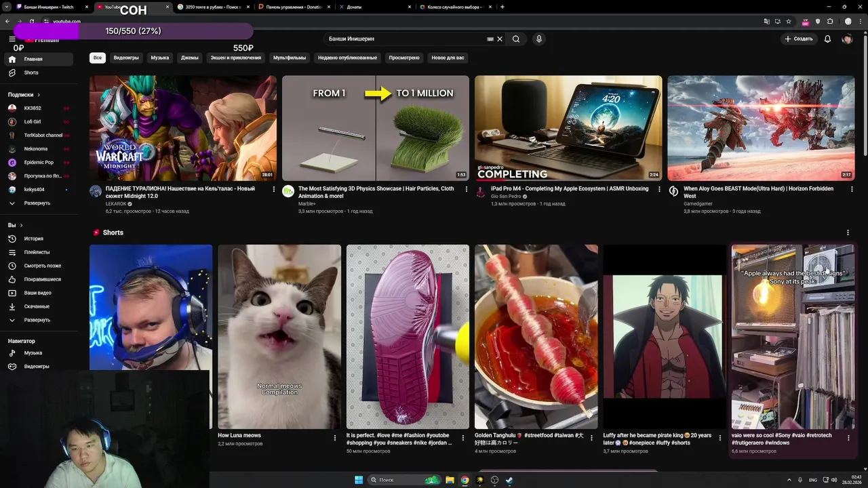Select the Просмотрено filter chip
The width and height of the screenshot is (868, 488).
coord(404,58)
